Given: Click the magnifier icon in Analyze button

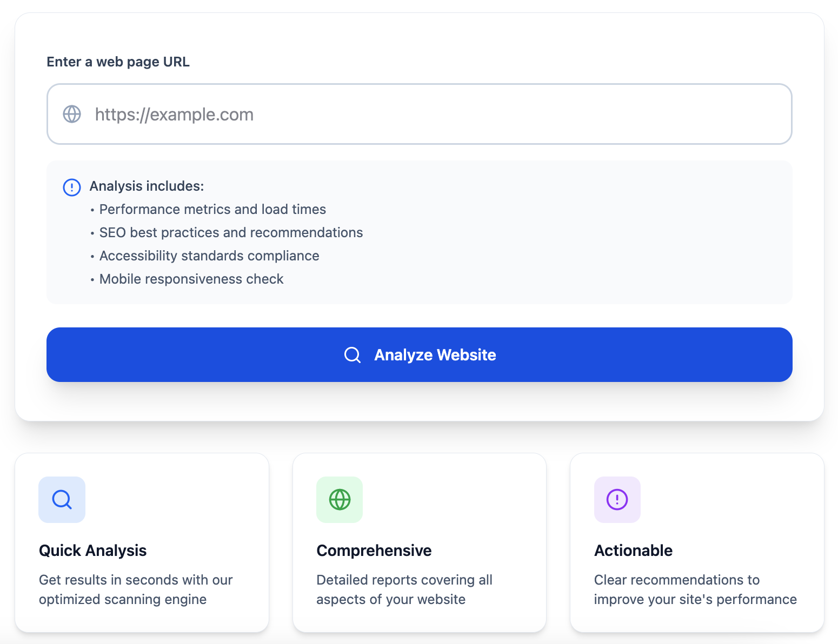Looking at the screenshot, I should [353, 355].
